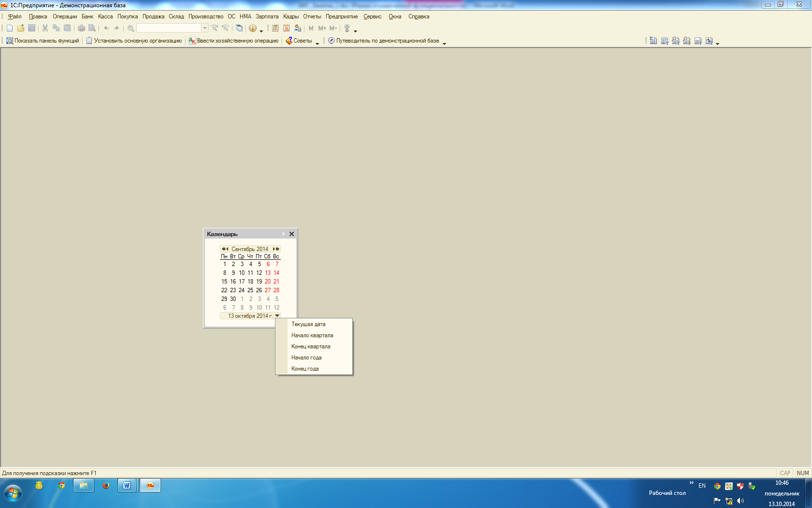Click the Users icon in the toolbar

click(298, 28)
